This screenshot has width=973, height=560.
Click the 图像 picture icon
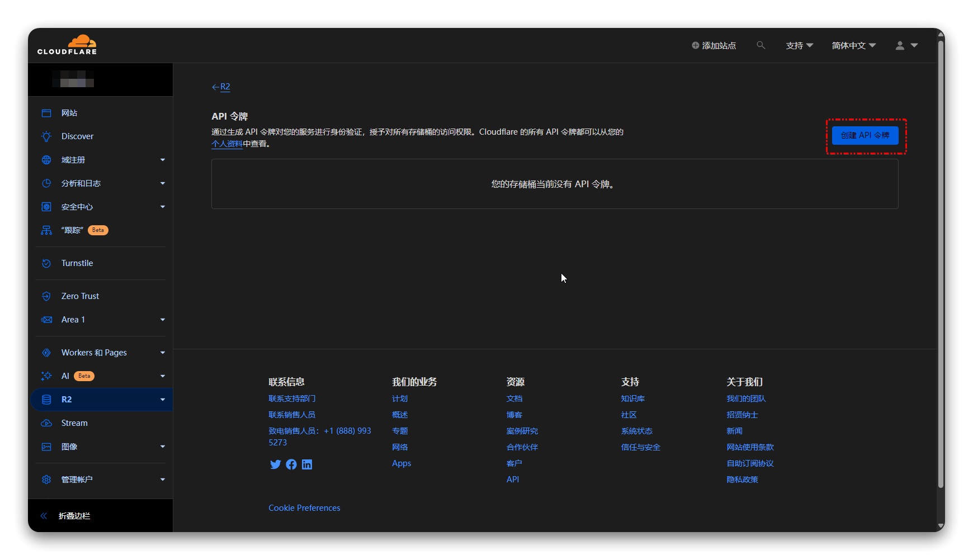(x=46, y=447)
